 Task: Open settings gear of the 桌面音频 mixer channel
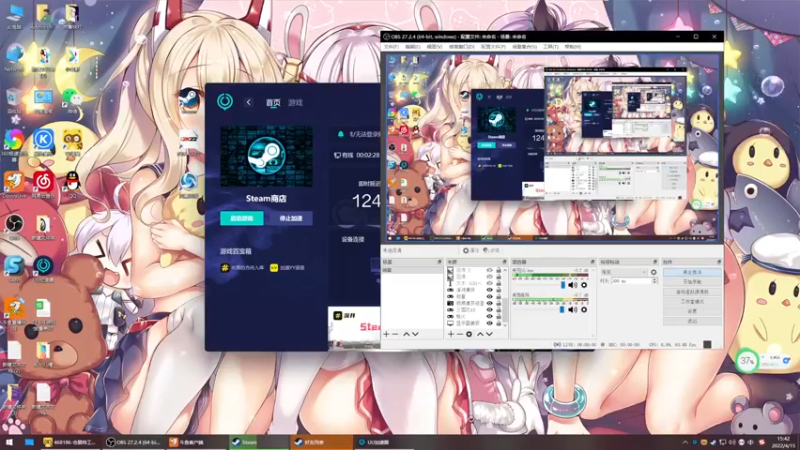[584, 310]
